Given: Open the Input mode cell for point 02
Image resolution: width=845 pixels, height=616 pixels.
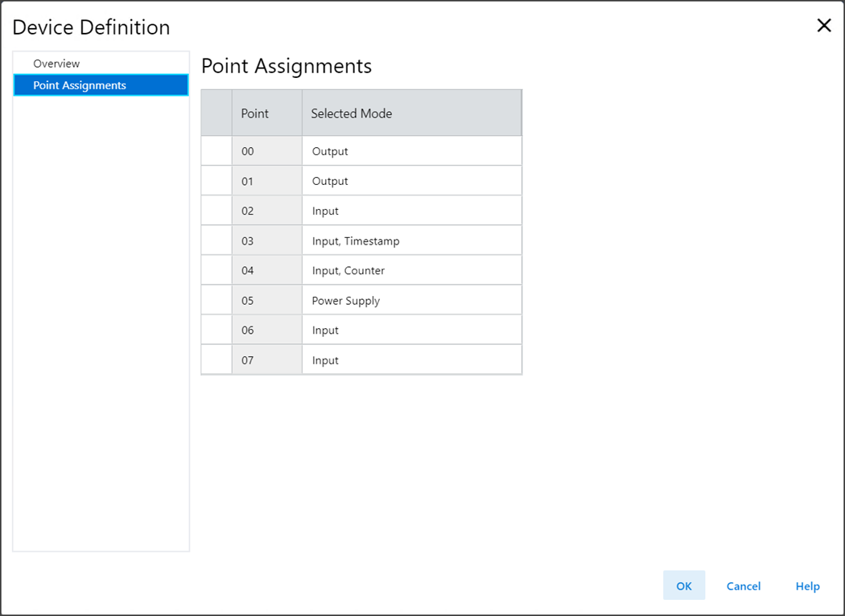Looking at the screenshot, I should 410,211.
